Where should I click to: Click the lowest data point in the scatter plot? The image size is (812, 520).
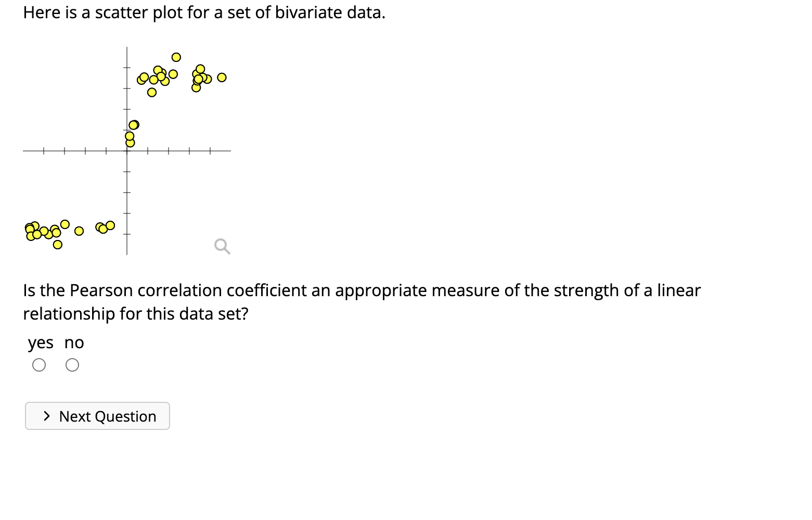tap(58, 245)
